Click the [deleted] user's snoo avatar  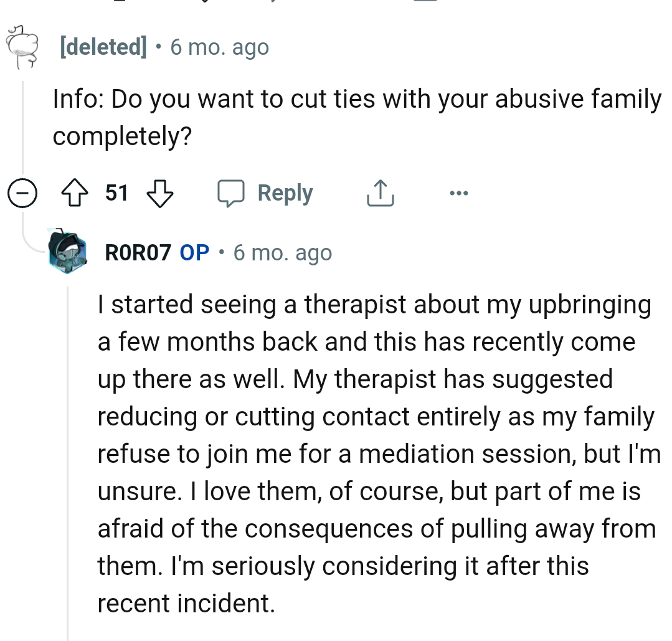pos(22,47)
